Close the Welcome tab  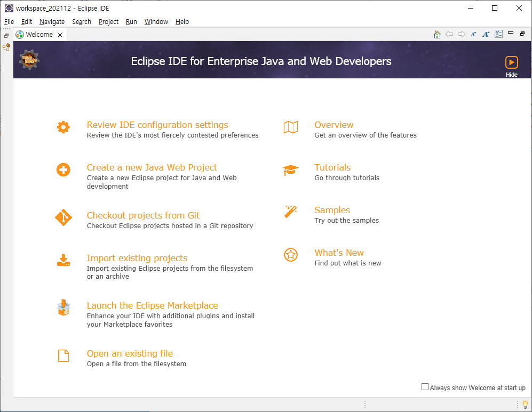click(60, 35)
